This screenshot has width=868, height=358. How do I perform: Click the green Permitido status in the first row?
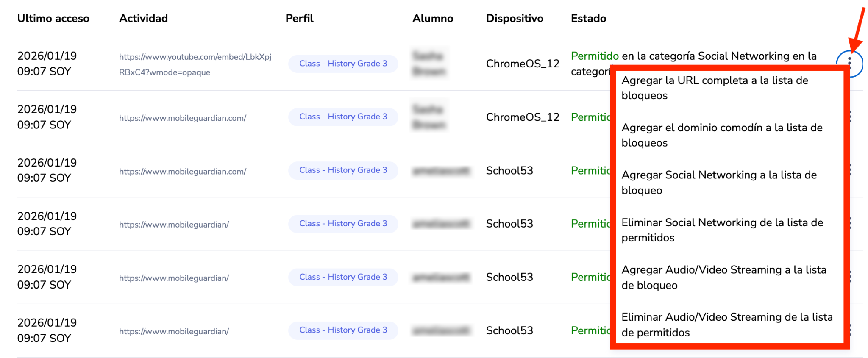(594, 56)
